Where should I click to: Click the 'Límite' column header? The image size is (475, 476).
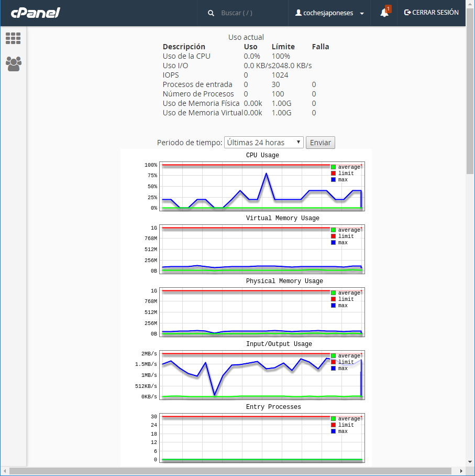283,47
